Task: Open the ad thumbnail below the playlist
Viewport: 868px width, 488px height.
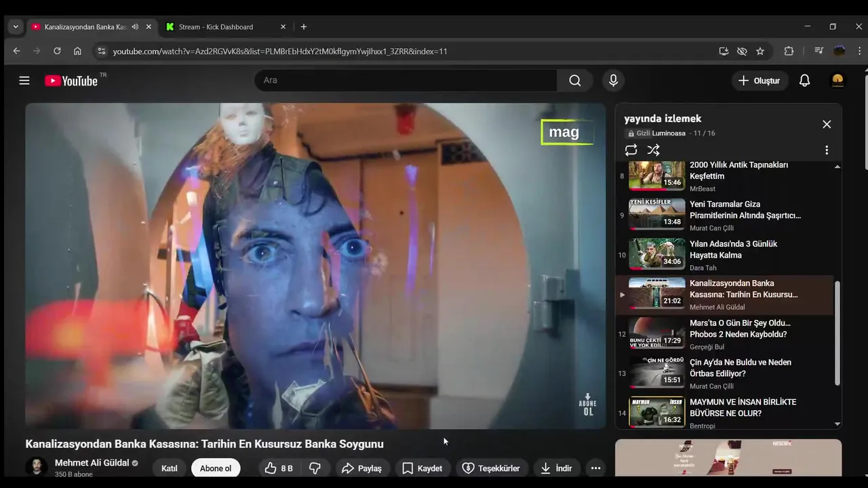Action: click(728, 458)
